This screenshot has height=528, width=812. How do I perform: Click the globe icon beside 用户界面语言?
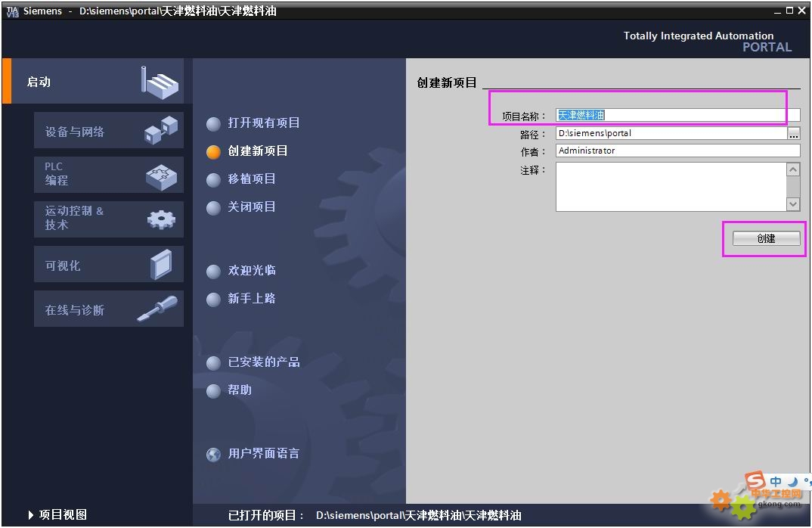coord(213,455)
